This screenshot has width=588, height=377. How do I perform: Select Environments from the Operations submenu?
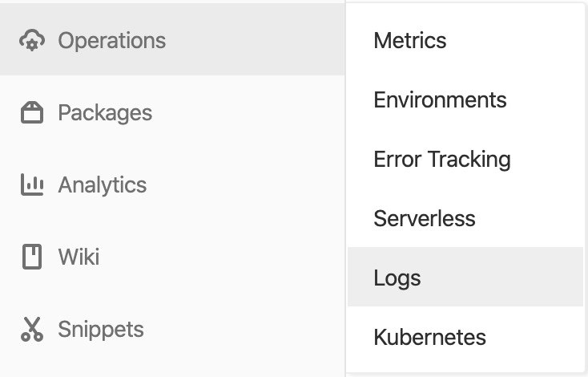pos(440,99)
